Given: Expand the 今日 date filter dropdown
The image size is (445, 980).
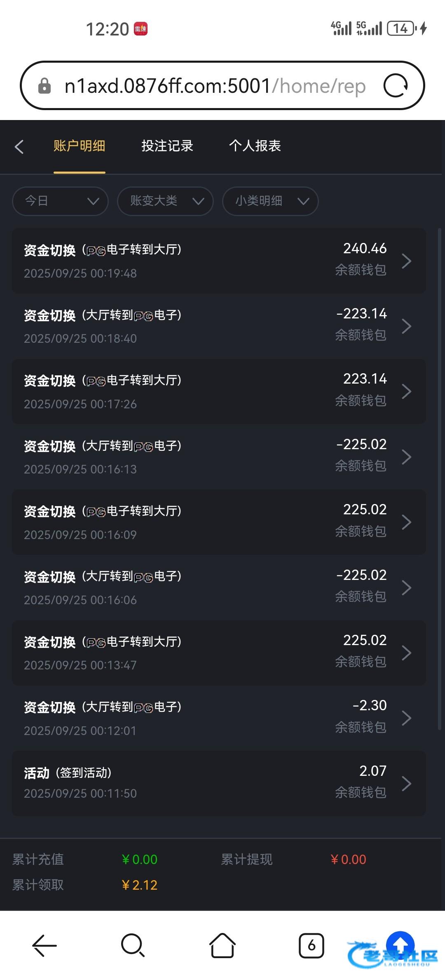Looking at the screenshot, I should click(60, 201).
